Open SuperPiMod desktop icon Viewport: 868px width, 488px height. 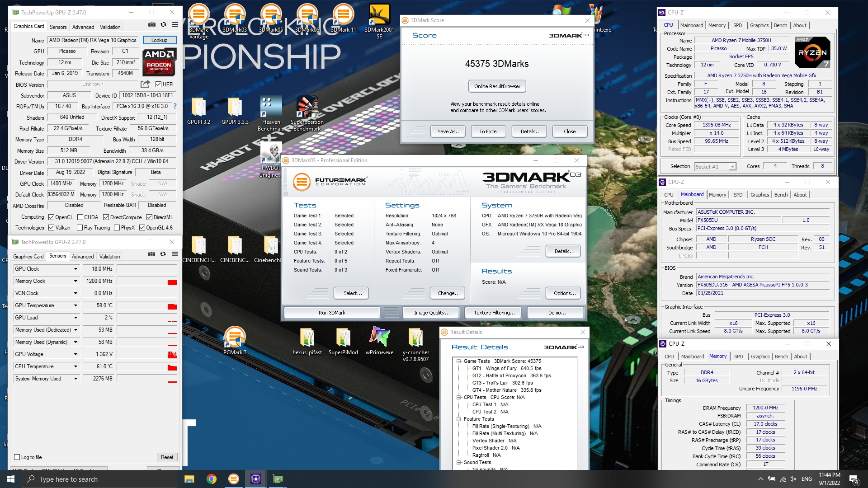[x=344, y=341]
